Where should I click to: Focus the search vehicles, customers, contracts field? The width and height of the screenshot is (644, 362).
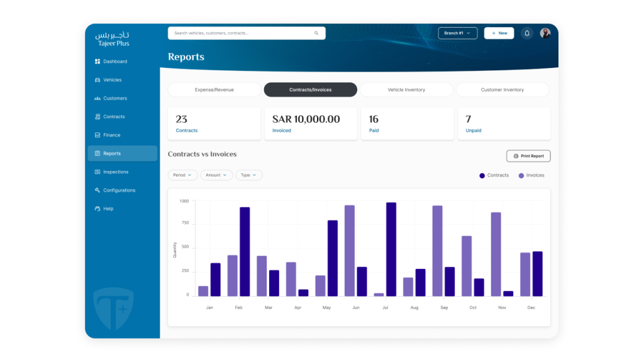[247, 33]
